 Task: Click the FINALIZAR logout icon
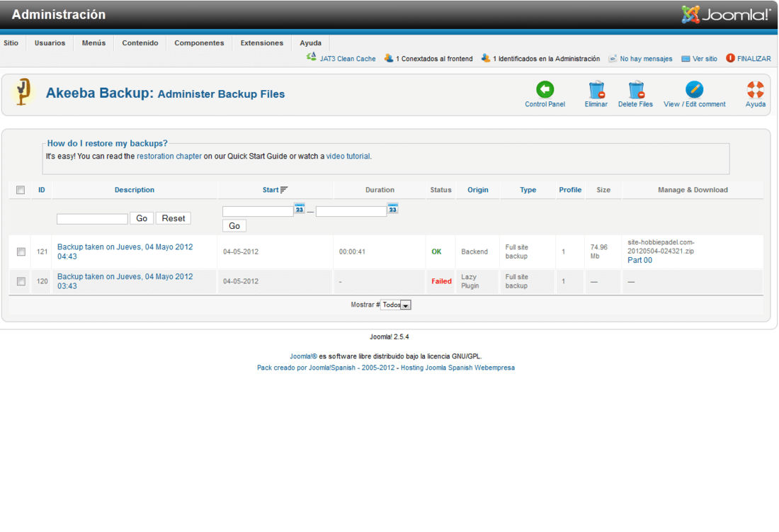(x=730, y=58)
